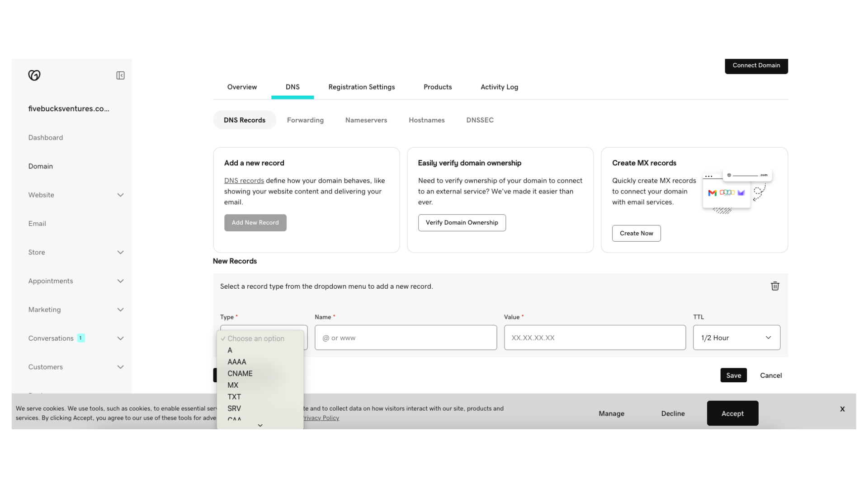This screenshot has height=488, width=868.
Task: Choose TXT record type option
Action: click(234, 397)
